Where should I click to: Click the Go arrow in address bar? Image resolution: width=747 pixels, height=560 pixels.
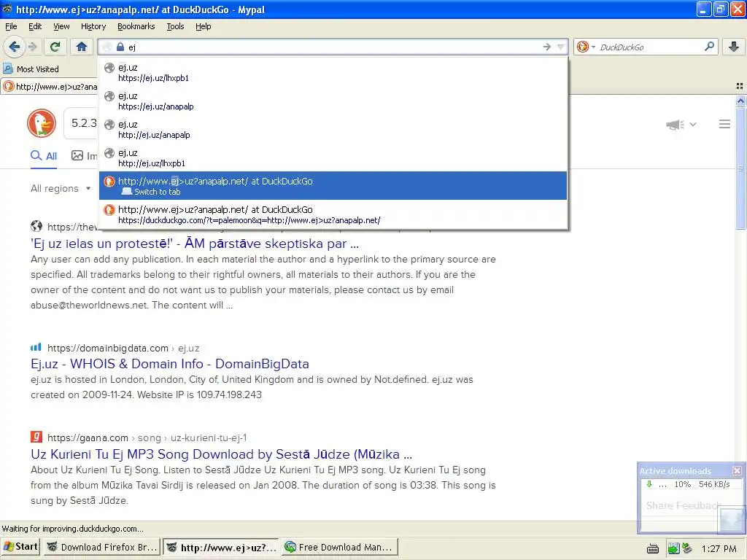[547, 47]
